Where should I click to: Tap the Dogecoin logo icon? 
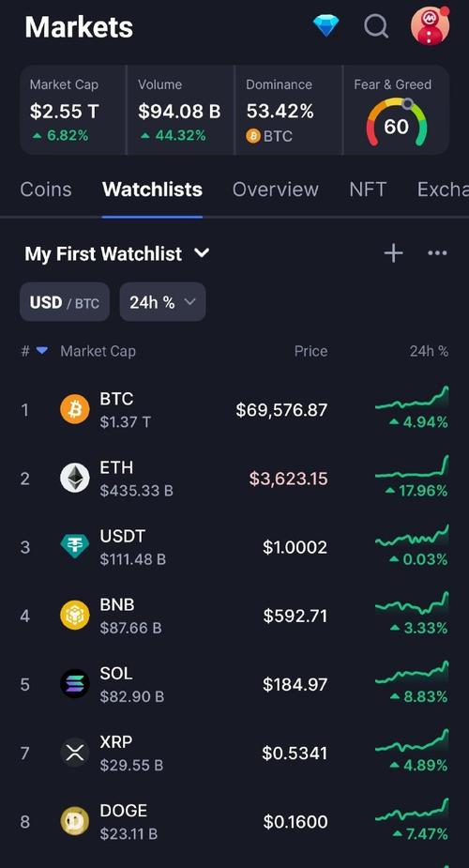click(75, 821)
